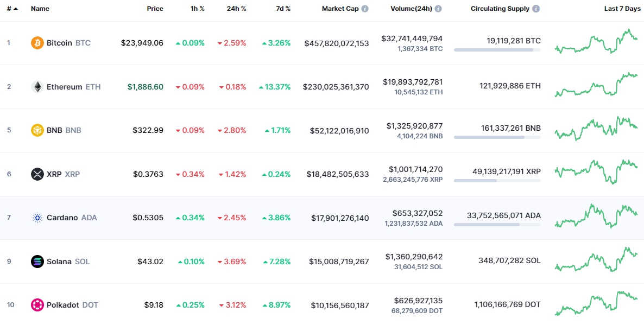Sort table by Volume(24h) header

pyautogui.click(x=411, y=9)
